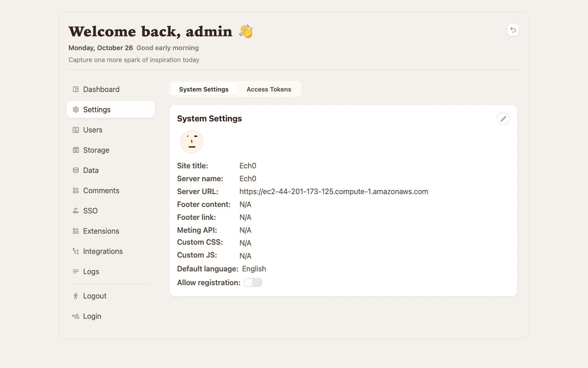The height and width of the screenshot is (368, 588).
Task: Switch to the Access Tokens tab
Action: (x=269, y=89)
